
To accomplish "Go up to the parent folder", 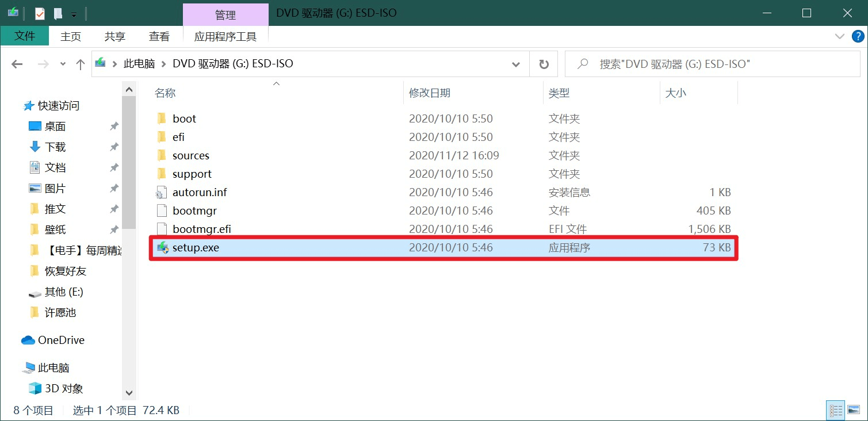I will [x=80, y=64].
